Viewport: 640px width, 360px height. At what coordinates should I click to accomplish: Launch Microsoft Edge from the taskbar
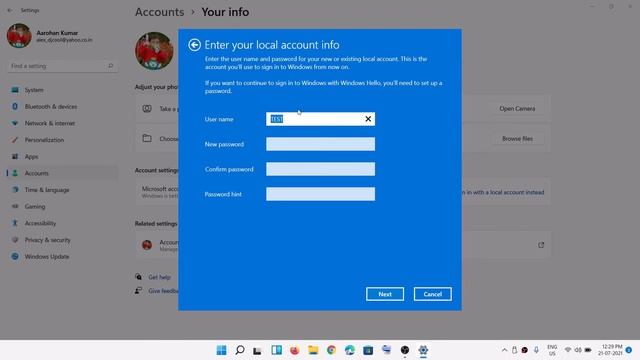coord(350,350)
